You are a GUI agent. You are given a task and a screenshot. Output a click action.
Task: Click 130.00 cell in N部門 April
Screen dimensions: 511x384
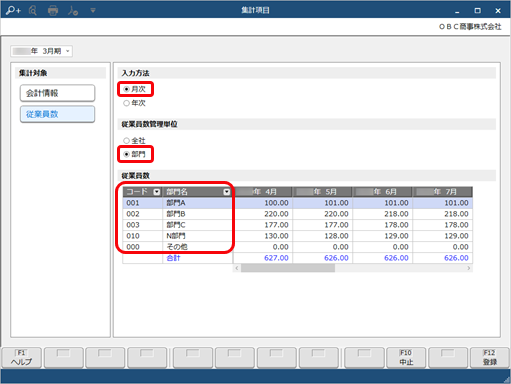pos(263,236)
